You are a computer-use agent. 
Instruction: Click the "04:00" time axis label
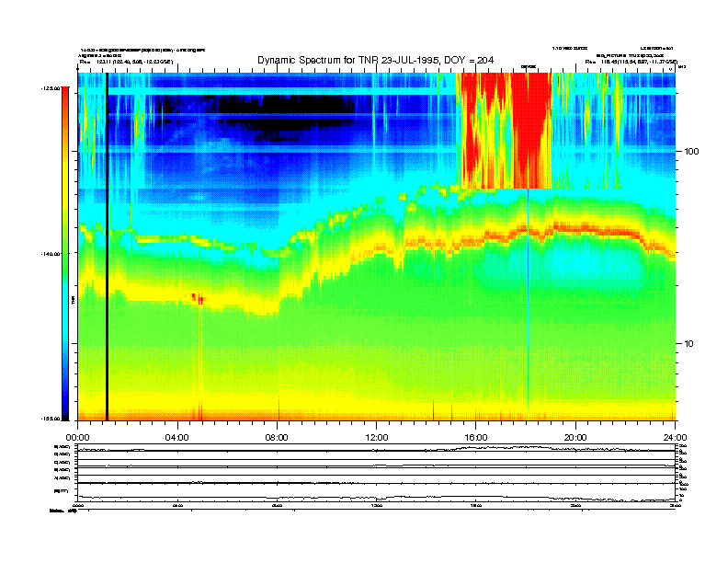click(176, 438)
